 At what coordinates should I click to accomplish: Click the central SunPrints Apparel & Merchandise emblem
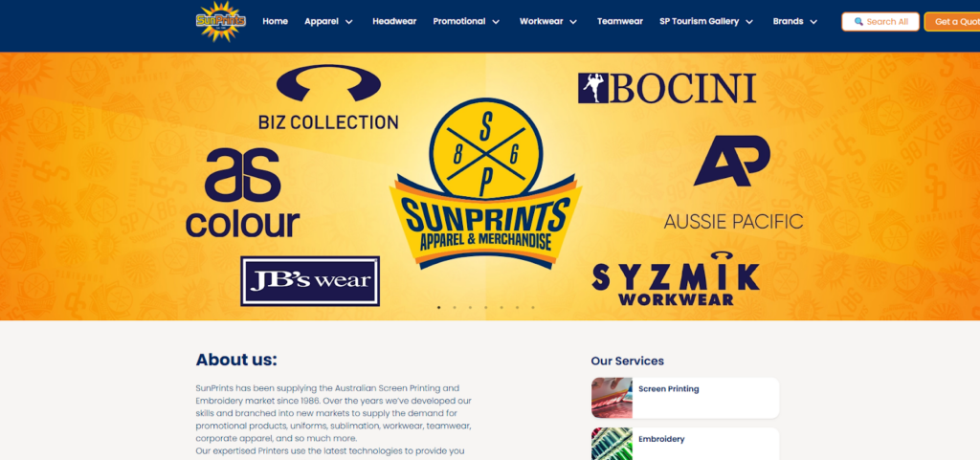tap(485, 184)
